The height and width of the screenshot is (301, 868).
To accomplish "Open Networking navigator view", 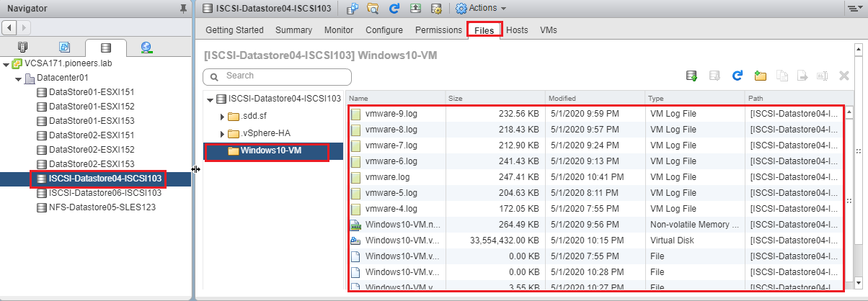I will coord(146,48).
